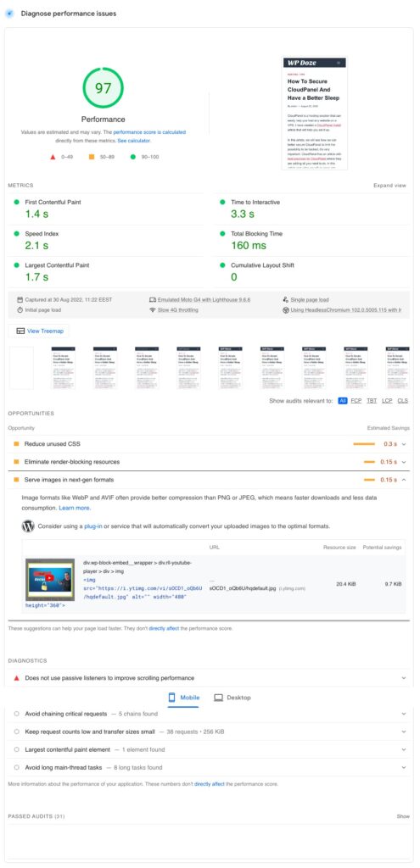Open the YouTube video thumbnail image
This screenshot has height=868, width=420.
(50, 579)
